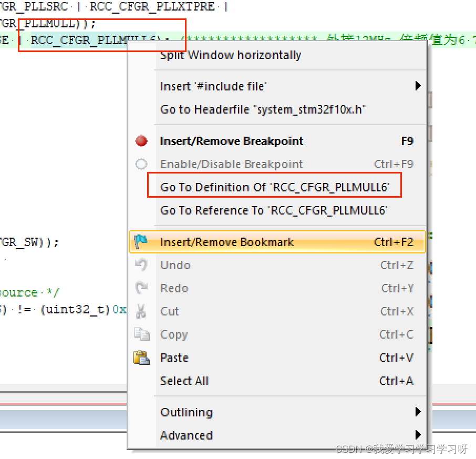The width and height of the screenshot is (476, 459).
Task: Click the Enable/Disable Breakpoint circle icon
Action: pyautogui.click(x=141, y=164)
